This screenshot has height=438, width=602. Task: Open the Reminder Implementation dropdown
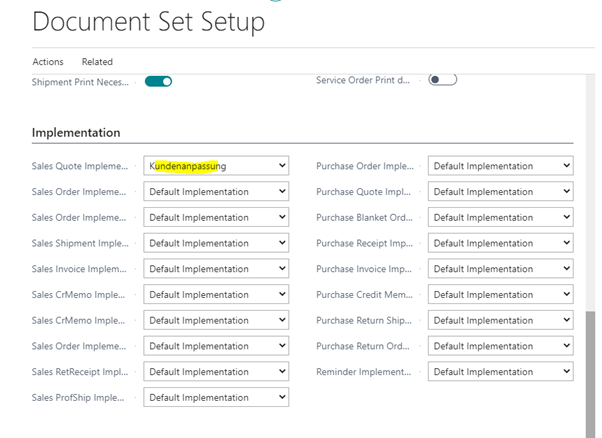[500, 371]
